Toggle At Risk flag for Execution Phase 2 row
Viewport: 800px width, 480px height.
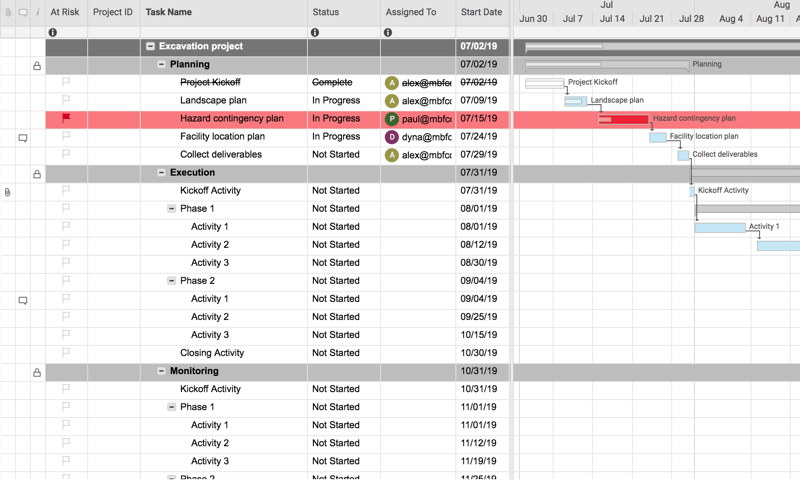pyautogui.click(x=66, y=280)
